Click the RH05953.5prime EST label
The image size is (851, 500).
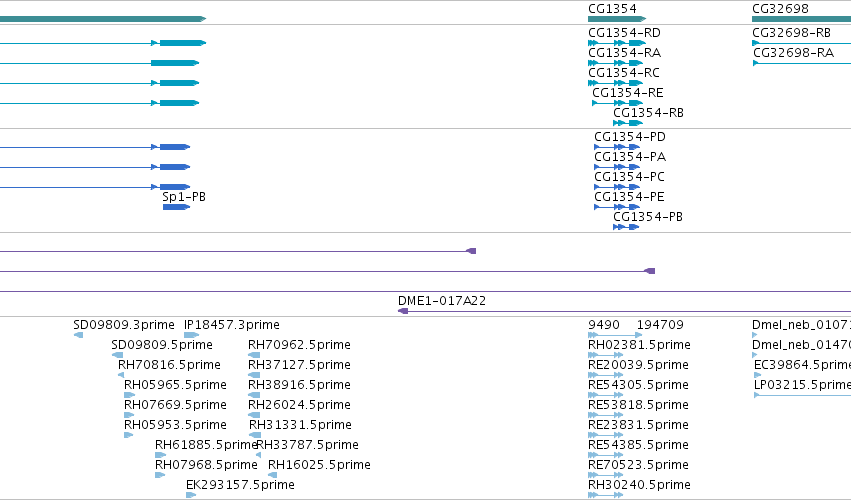175,425
